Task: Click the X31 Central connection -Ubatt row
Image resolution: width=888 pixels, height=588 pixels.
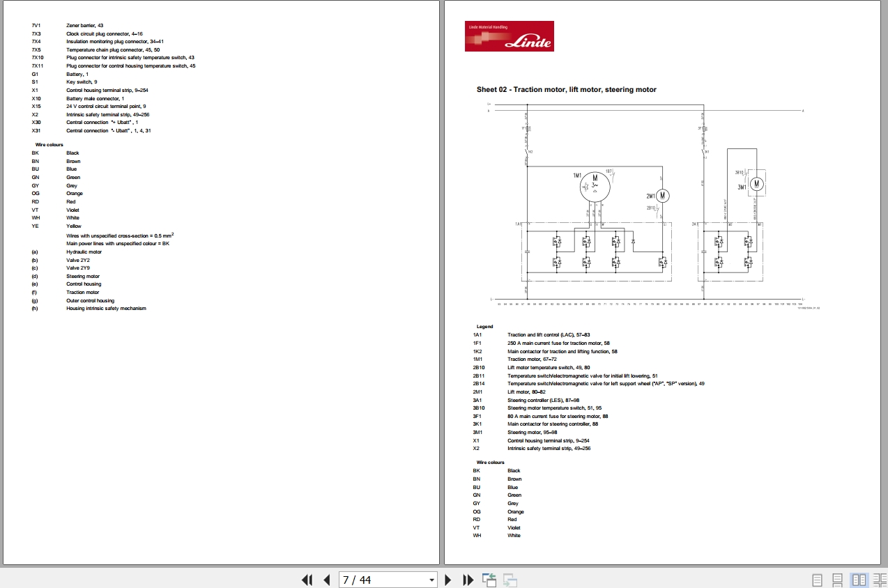Action: coord(91,131)
